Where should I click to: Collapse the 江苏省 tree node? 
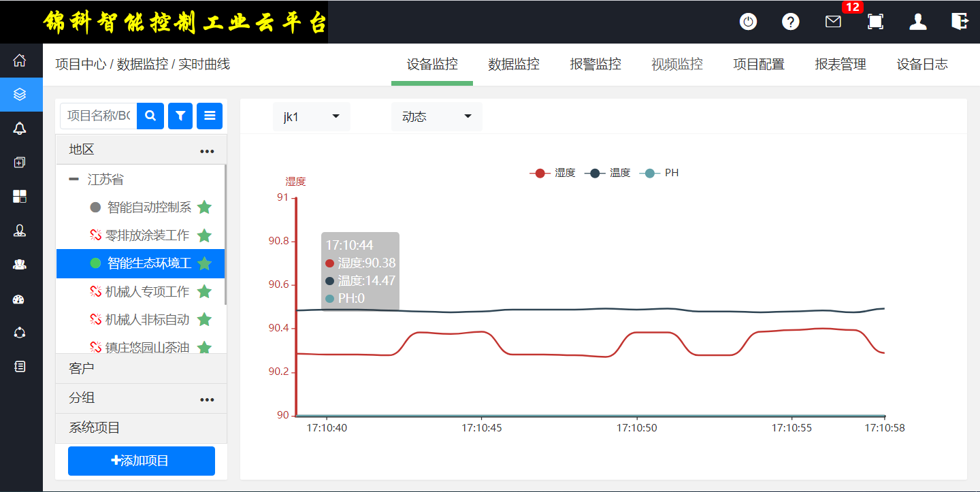[74, 180]
